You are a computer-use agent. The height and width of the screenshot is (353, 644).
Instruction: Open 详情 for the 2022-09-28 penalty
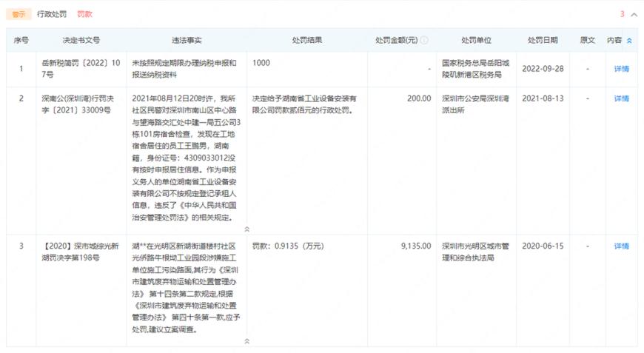(x=621, y=69)
